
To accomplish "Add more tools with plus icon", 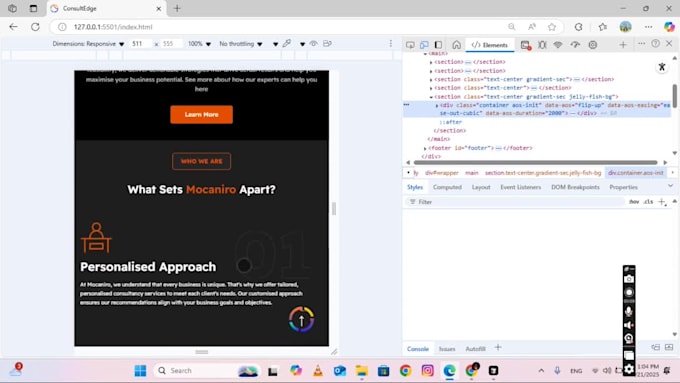I will coord(623,44).
